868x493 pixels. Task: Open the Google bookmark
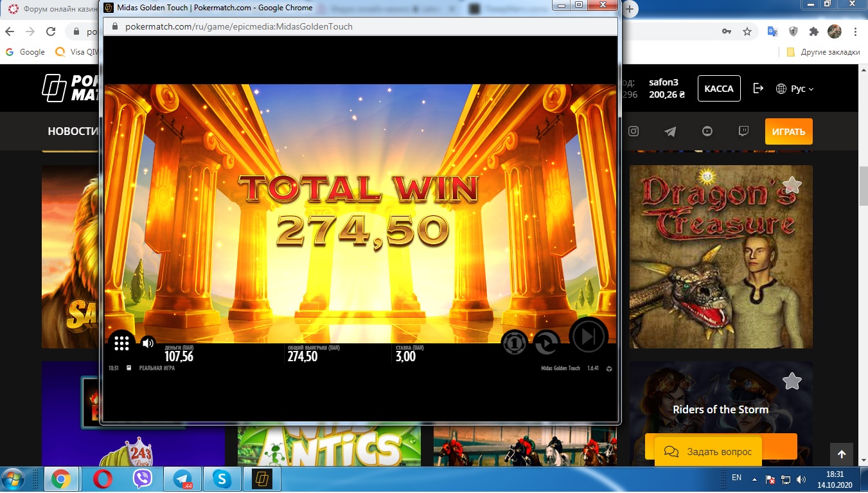pos(26,52)
